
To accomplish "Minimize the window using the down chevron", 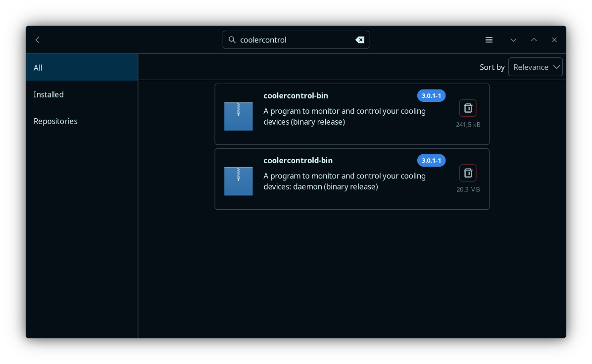I will 513,40.
